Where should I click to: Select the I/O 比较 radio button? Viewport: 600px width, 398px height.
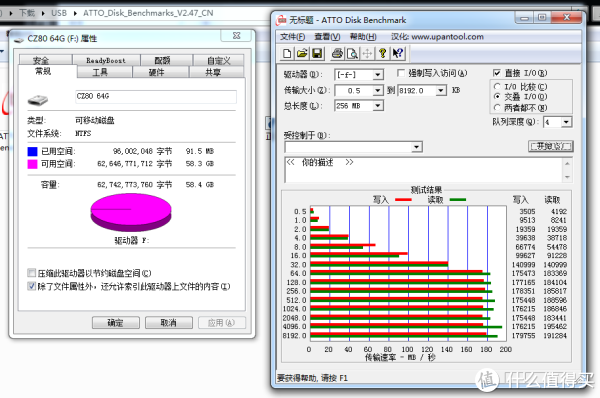[x=497, y=86]
